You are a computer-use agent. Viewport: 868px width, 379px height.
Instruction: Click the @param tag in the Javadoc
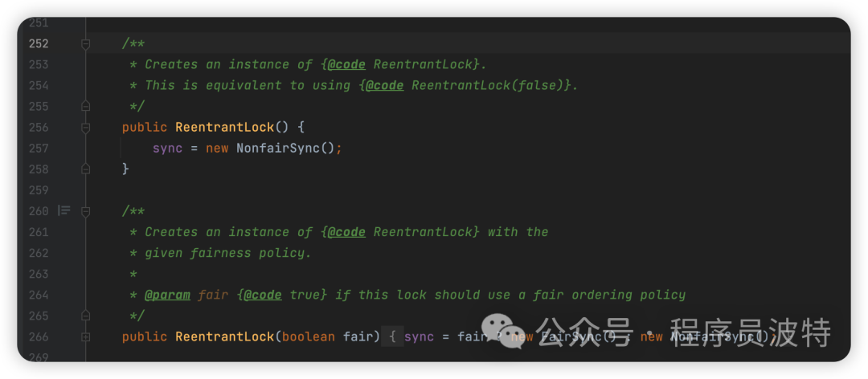167,295
